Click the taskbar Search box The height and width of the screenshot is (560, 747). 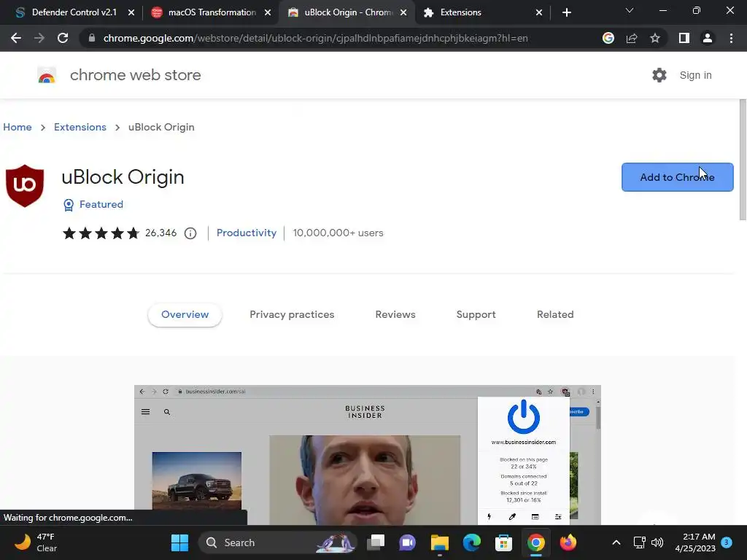pos(276,542)
